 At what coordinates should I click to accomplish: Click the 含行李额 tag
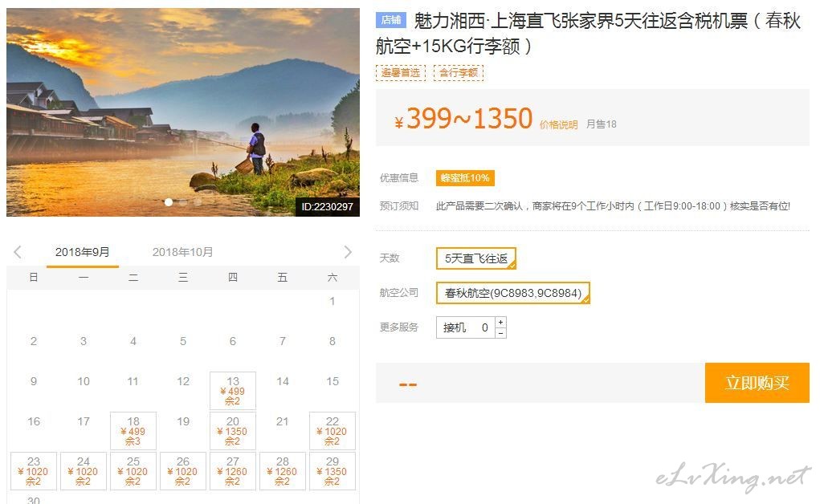pyautogui.click(x=459, y=73)
